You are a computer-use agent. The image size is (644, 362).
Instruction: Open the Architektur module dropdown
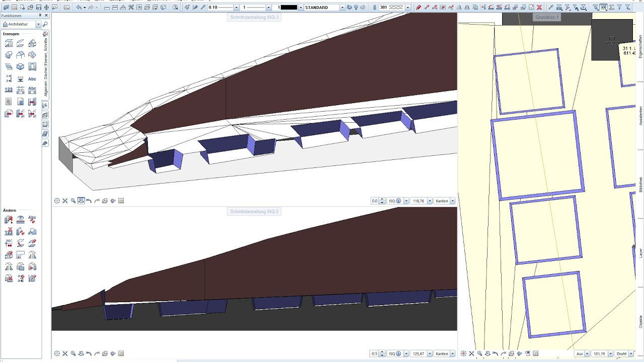(x=38, y=24)
